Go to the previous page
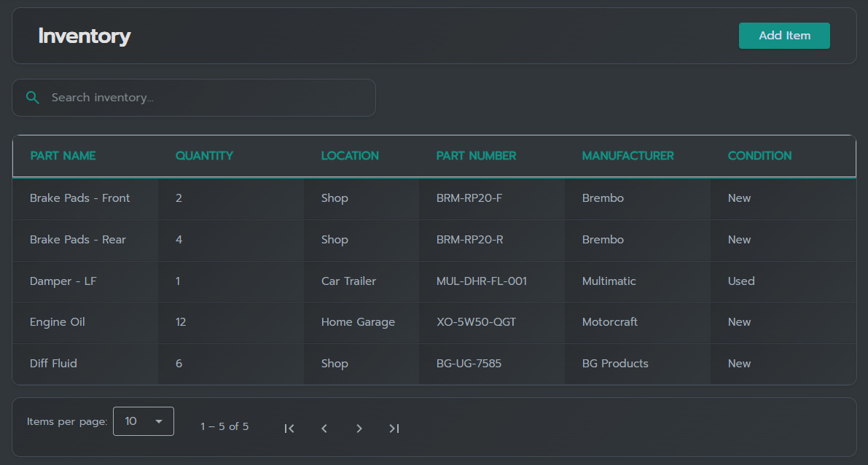 tap(324, 429)
